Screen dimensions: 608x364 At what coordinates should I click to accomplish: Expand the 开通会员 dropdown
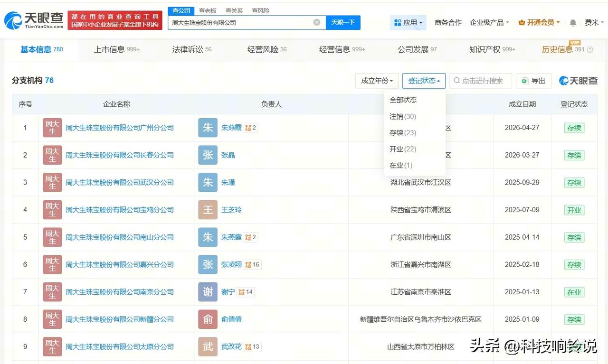pyautogui.click(x=539, y=22)
